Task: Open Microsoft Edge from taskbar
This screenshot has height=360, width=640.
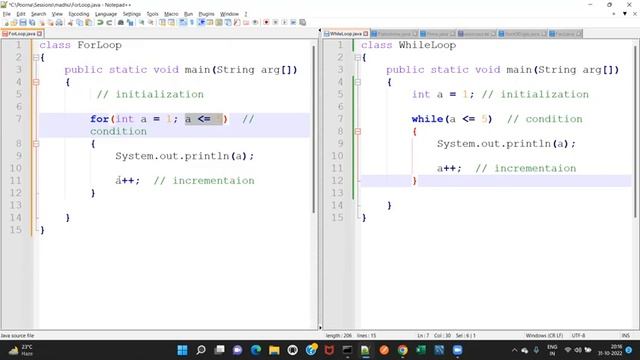Action: point(256,350)
